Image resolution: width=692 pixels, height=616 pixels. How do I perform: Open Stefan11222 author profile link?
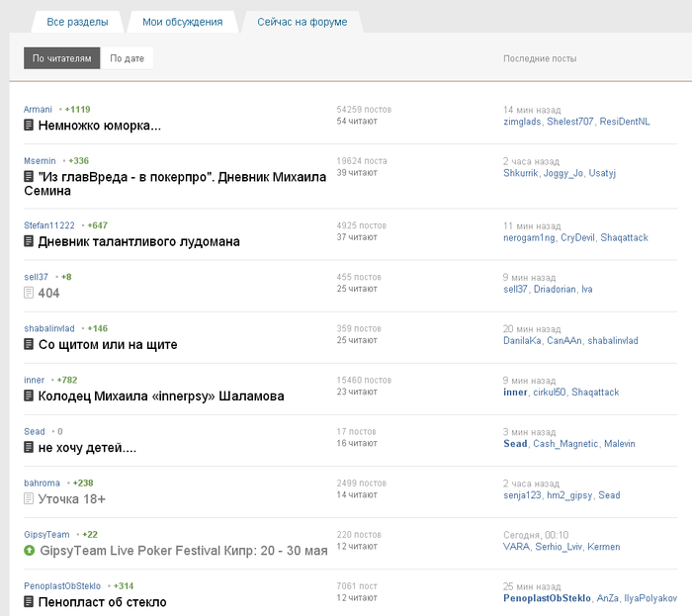[x=49, y=225]
